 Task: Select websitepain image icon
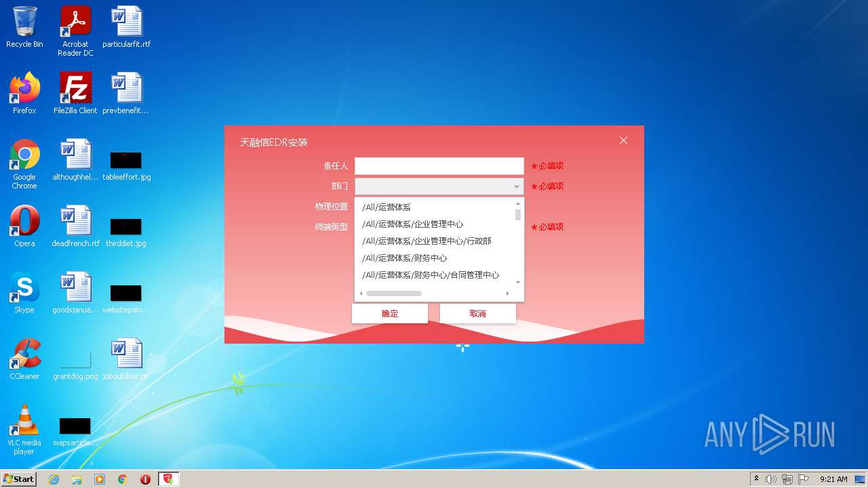point(126,299)
